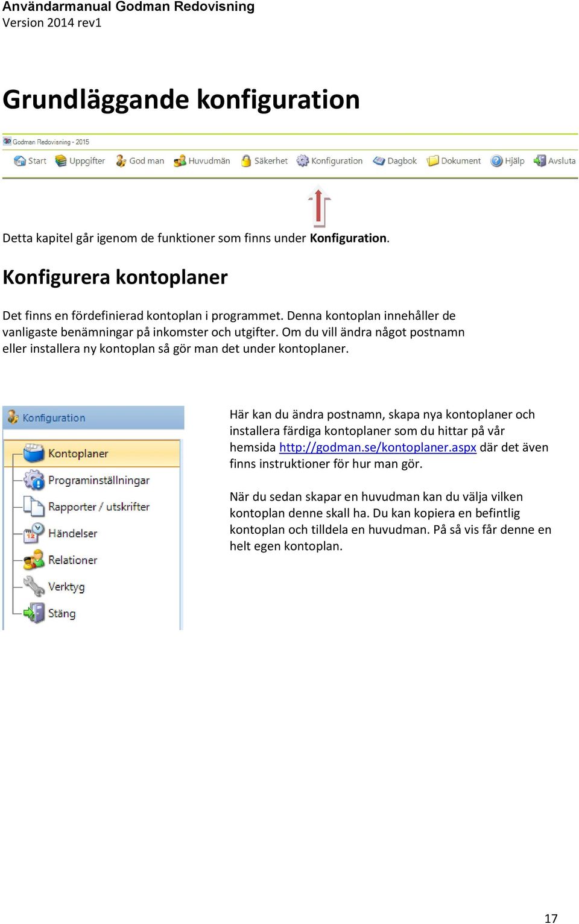Image resolution: width=579 pixels, height=924 pixels.
Task: Click the bold Konfiguration word in paragraph
Action: tap(348, 238)
